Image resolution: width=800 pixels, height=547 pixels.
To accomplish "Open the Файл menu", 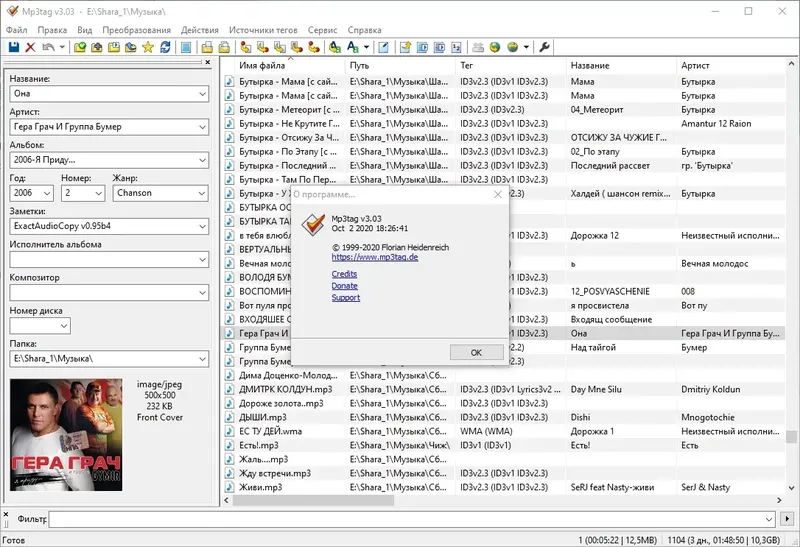I will click(x=17, y=30).
